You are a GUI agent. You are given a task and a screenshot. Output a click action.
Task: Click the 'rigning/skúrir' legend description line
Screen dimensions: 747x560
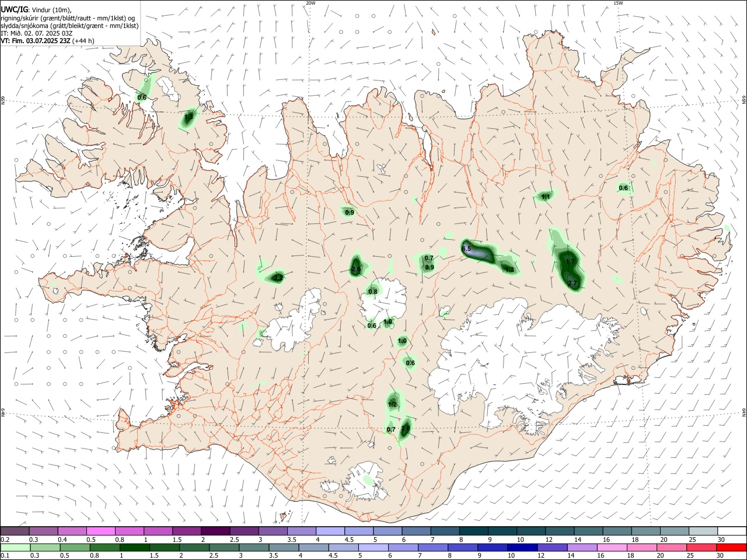point(68,17)
